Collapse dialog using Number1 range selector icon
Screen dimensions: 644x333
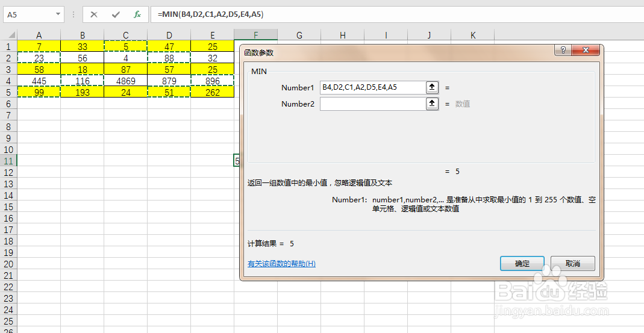coord(432,87)
